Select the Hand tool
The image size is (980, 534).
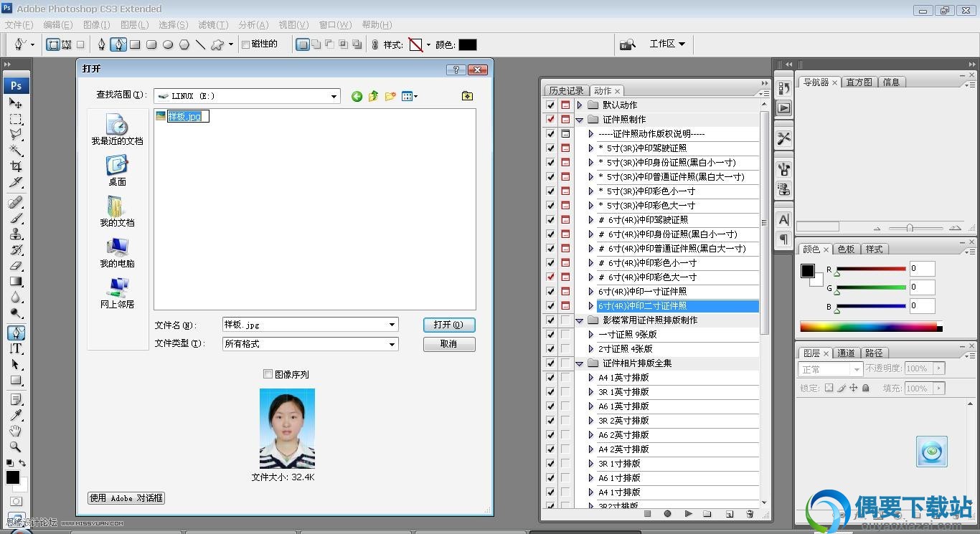16,431
